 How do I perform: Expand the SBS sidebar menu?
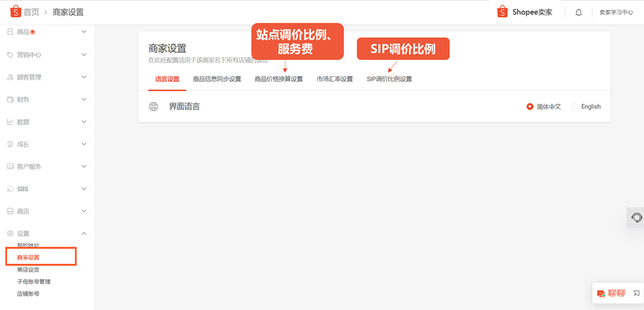tap(84, 189)
